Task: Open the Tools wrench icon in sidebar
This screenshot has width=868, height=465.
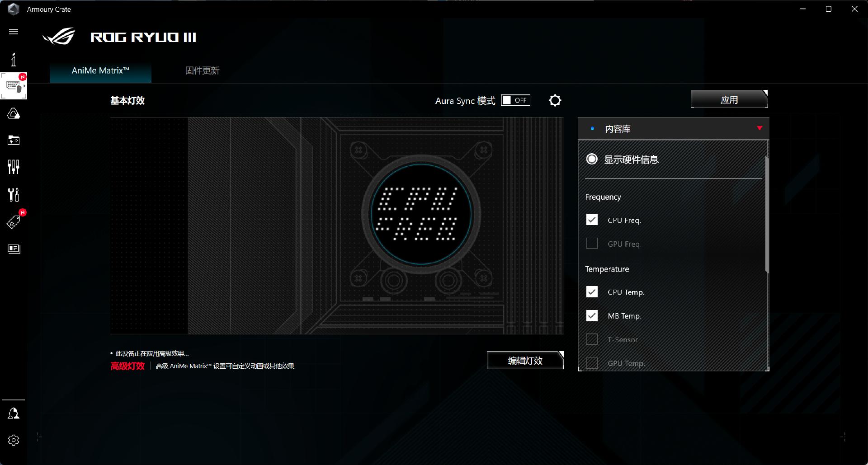Action: 14,195
